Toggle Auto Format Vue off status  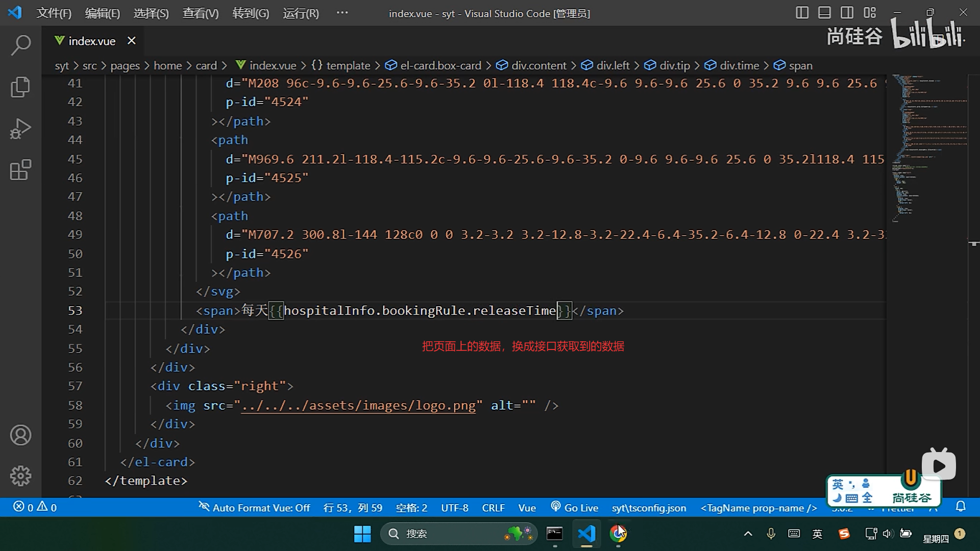point(254,508)
